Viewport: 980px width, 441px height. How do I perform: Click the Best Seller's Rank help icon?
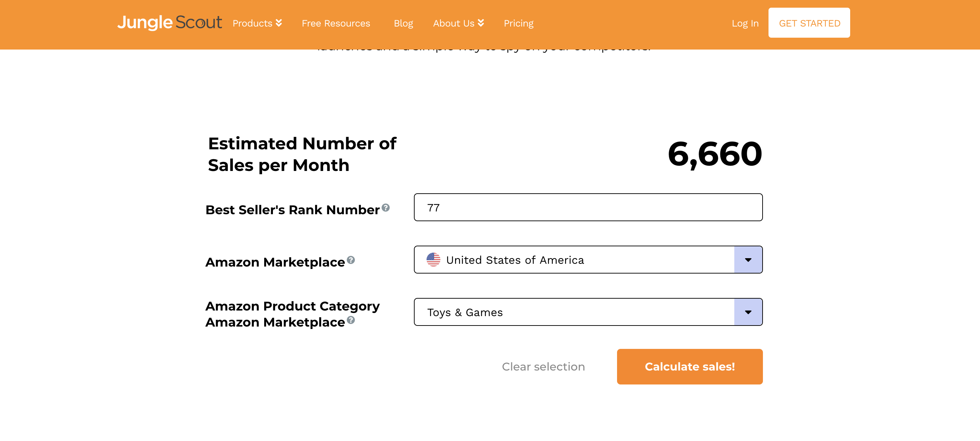point(385,208)
